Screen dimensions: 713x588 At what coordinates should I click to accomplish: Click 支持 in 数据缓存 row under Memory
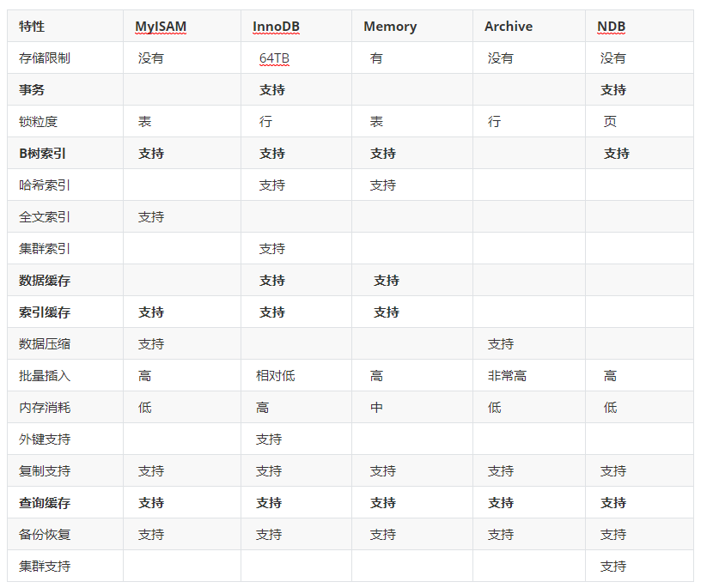[x=387, y=281]
